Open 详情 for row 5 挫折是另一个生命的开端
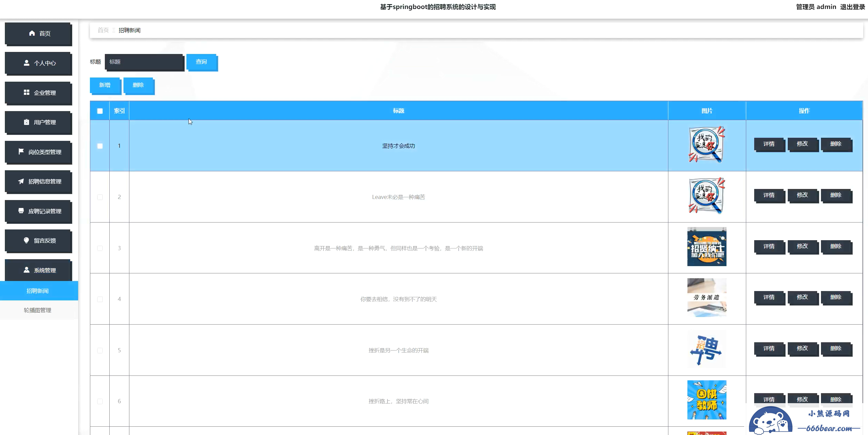 coord(769,349)
